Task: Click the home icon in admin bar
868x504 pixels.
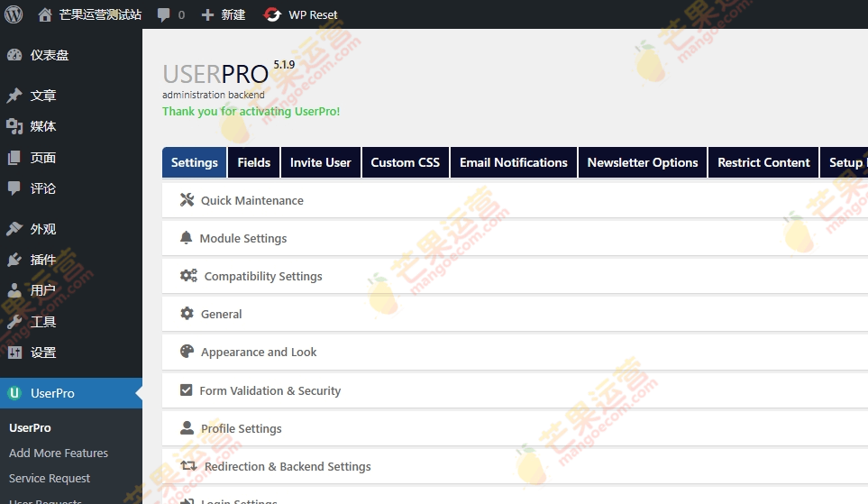Action: click(45, 14)
